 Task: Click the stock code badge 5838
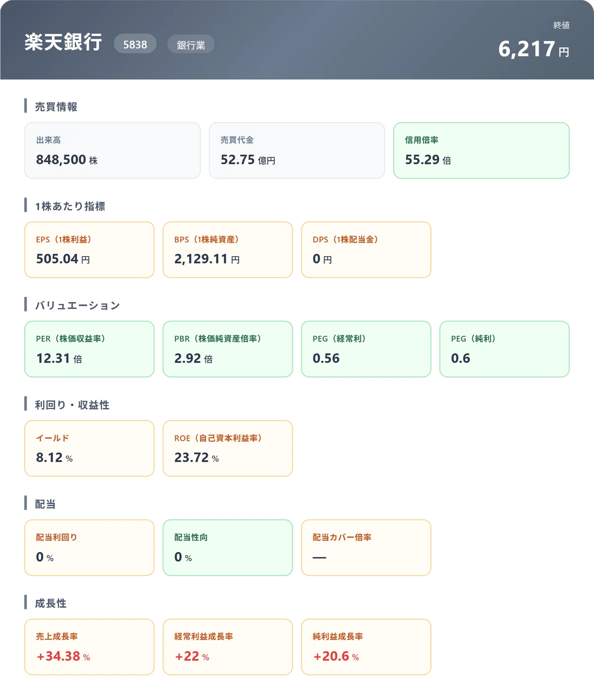[x=135, y=44]
